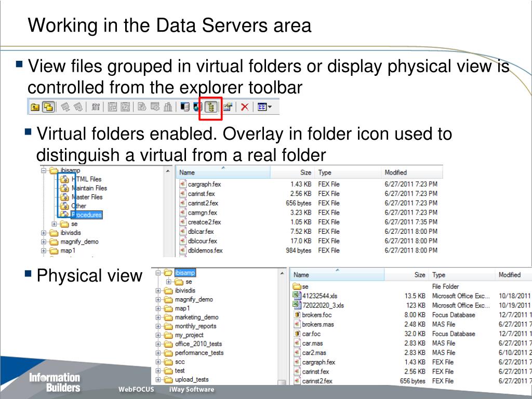Click scroll-up arrow of virtual folders tree
Image resolution: width=532 pixels, height=399 pixels.
[168, 171]
